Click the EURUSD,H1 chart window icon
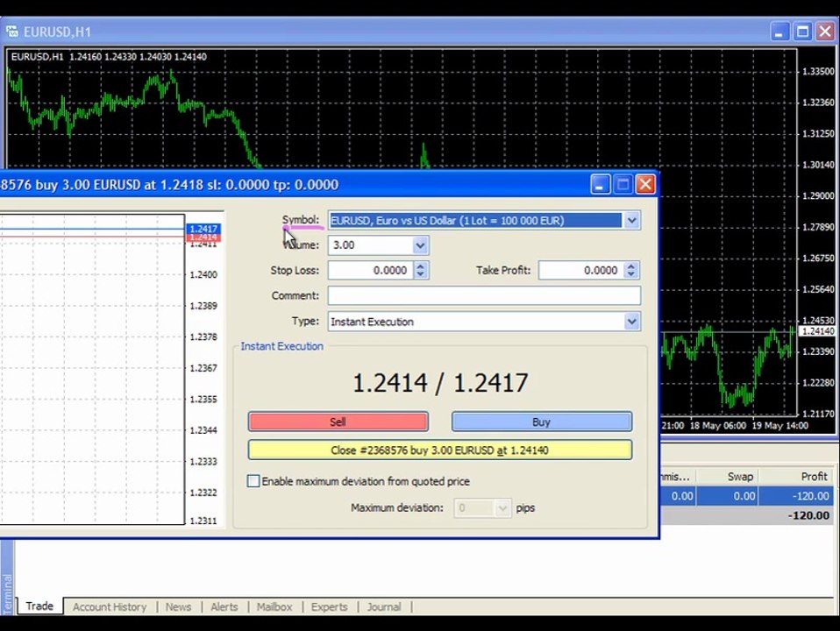The width and height of the screenshot is (840, 631). [x=12, y=32]
